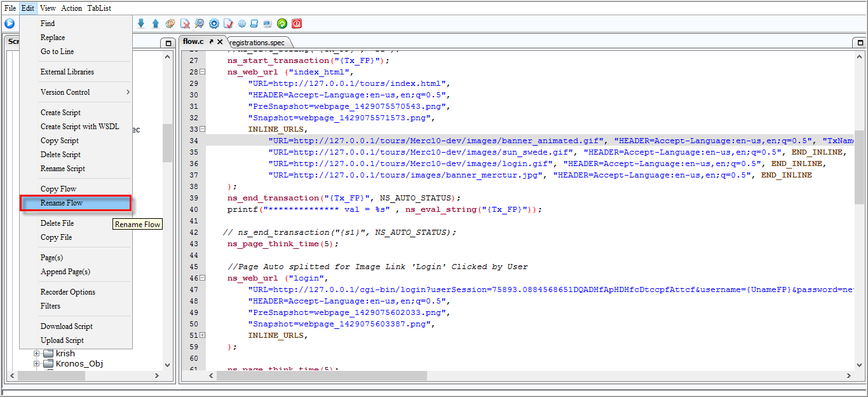
Task: Select the flow.c tab
Action: click(193, 41)
